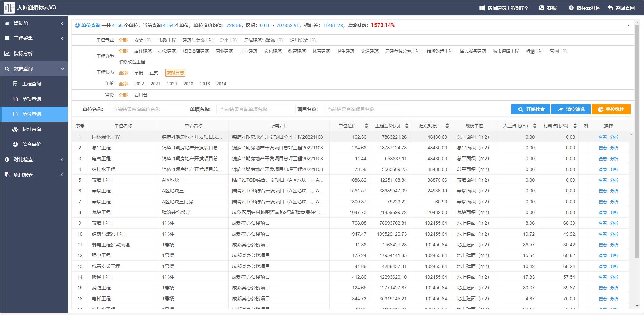Click the 项目报表 sidebar icon
Viewport: 644px width, 315px height.
click(7, 175)
